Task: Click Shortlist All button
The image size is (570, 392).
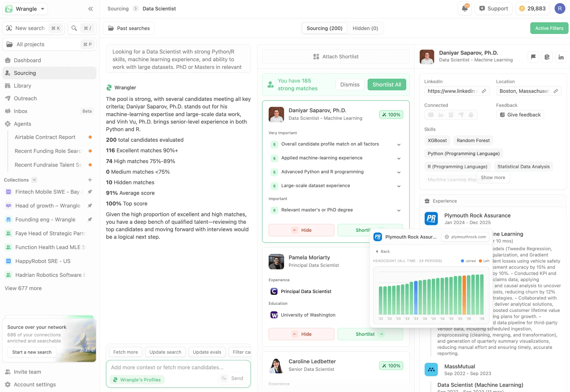Action: coord(387,85)
